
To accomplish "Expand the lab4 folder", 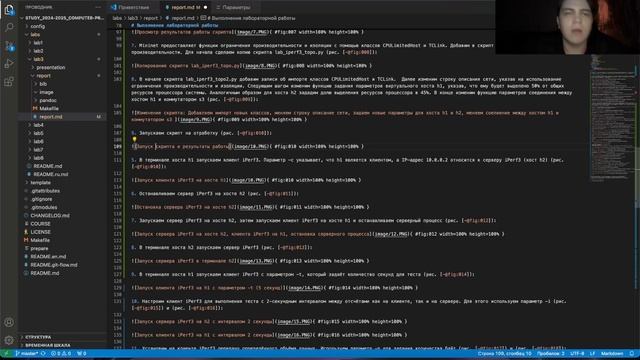I will coord(38,125).
